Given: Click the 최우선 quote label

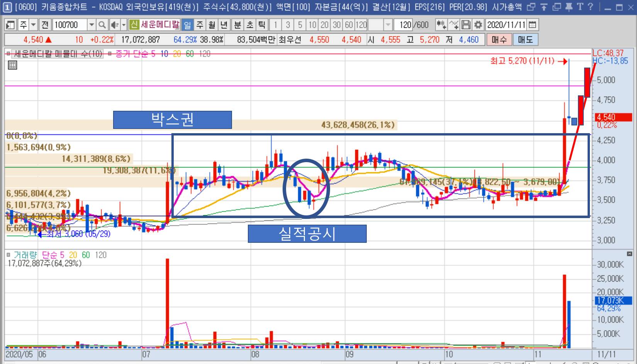Looking at the screenshot, I should point(290,40).
